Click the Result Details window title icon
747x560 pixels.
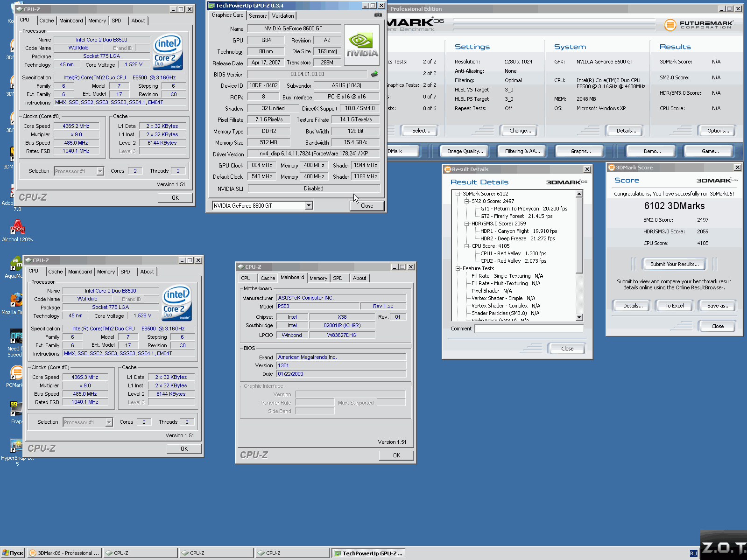click(447, 169)
